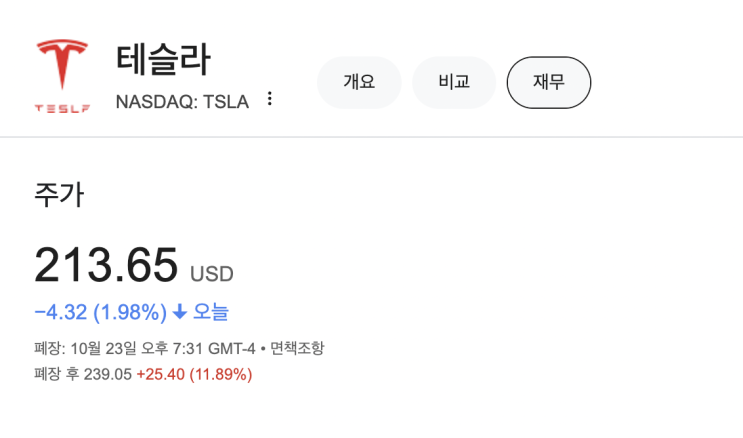Click the 테슬라 company title
This screenshot has height=438, width=743.
(163, 59)
